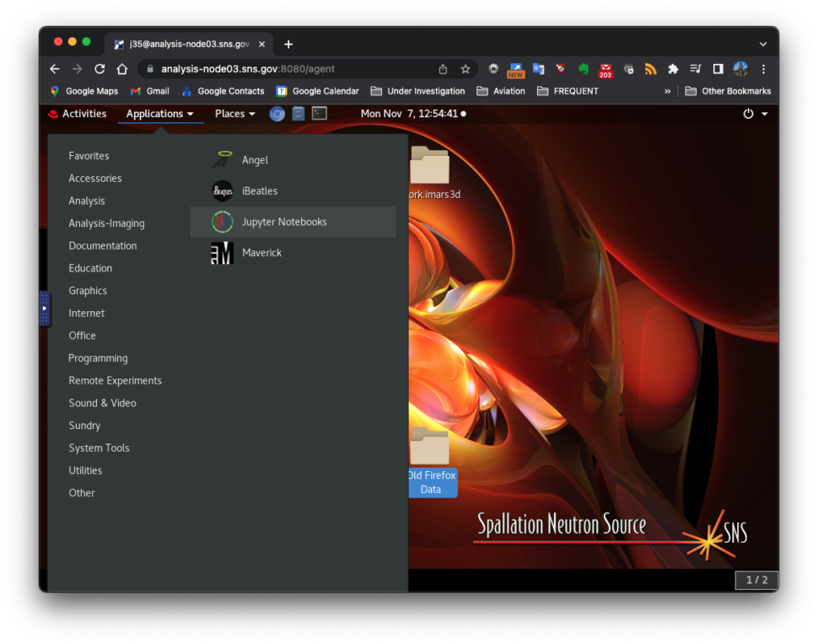The height and width of the screenshot is (644, 818).
Task: Open the Places dropdown menu
Action: (x=234, y=114)
